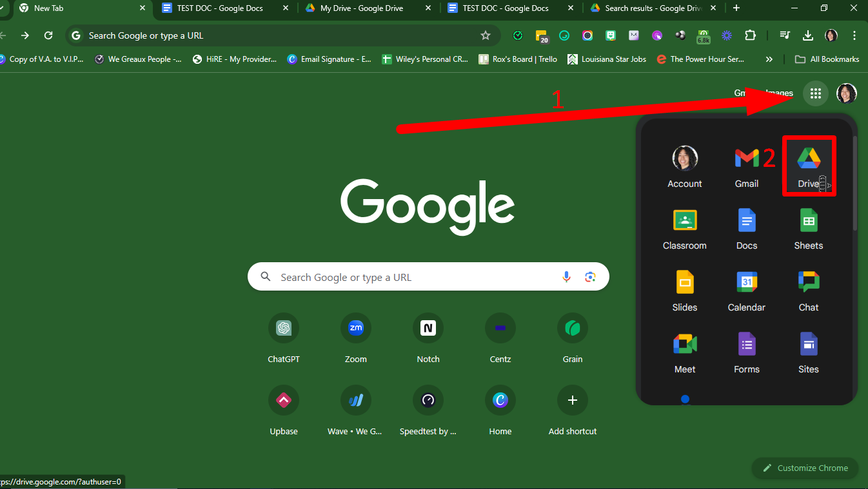Expand hidden bookmarks with chevron

(x=769, y=59)
